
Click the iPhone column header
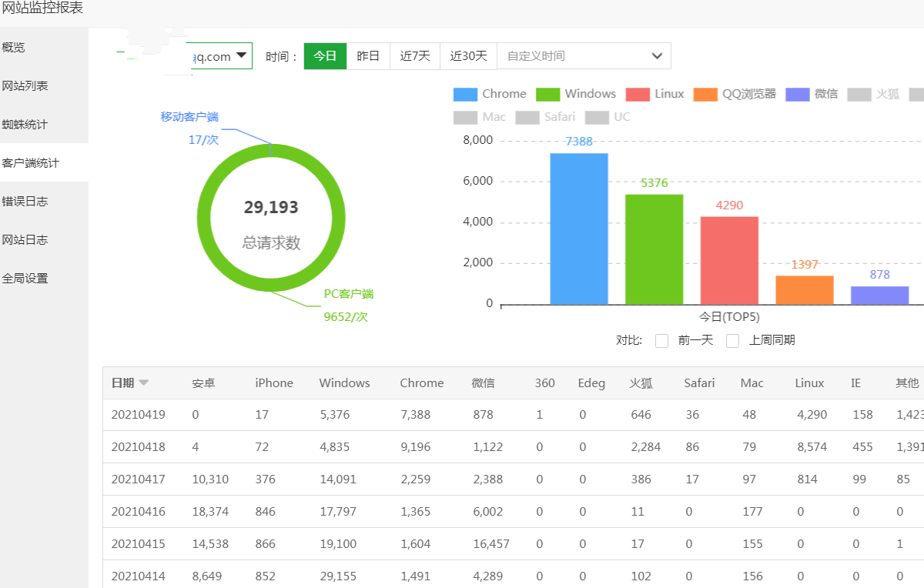click(274, 383)
